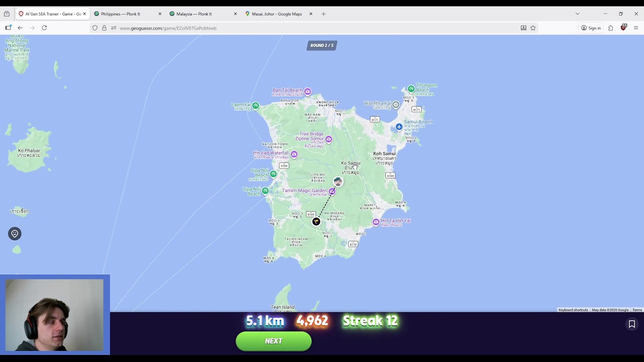Click the Ban Tai Beach marker icon
This screenshot has height=362, width=644.
point(307,92)
